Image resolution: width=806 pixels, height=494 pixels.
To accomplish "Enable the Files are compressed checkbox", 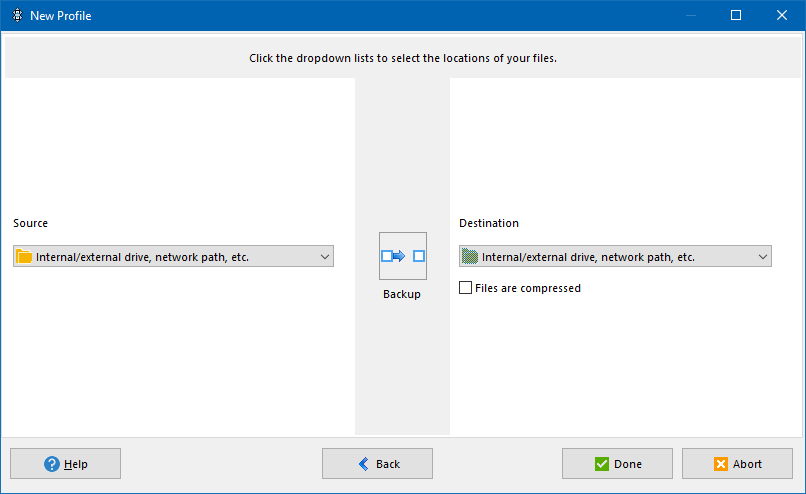I will [466, 288].
